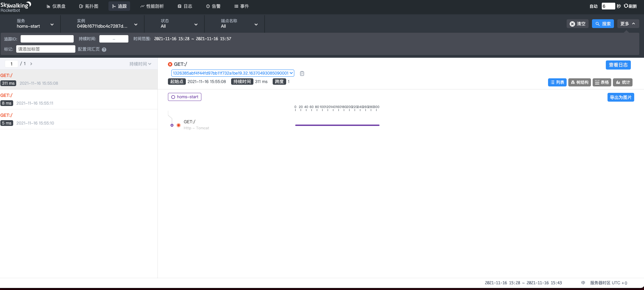Viewport: 644px width, 290px height.
Task: Toggle the homs-start service legend
Action: 184,97
